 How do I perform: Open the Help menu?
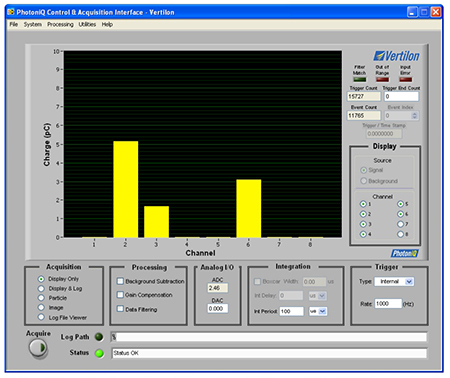click(107, 24)
